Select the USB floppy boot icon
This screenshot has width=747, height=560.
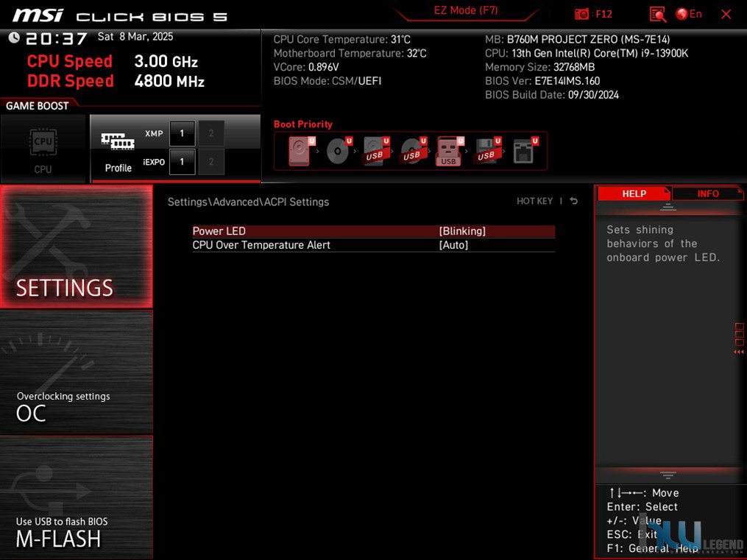click(x=486, y=151)
